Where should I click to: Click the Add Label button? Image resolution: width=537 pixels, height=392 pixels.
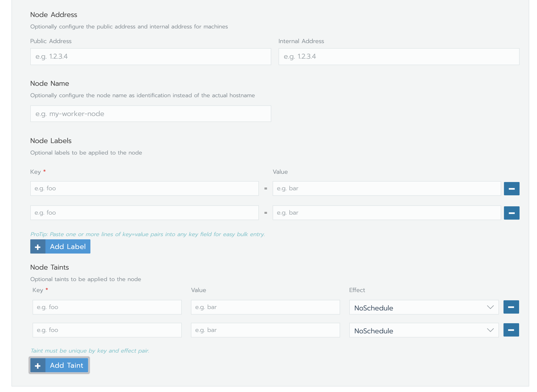[67, 246]
